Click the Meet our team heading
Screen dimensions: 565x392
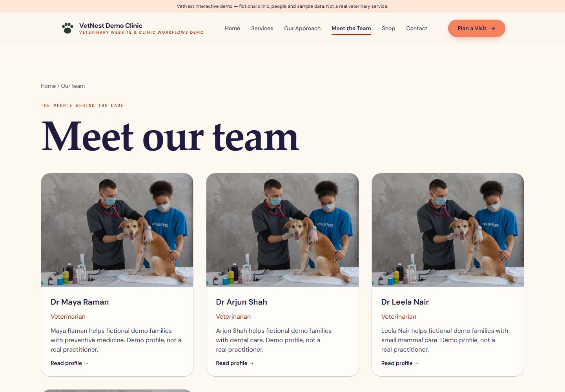[170, 137]
